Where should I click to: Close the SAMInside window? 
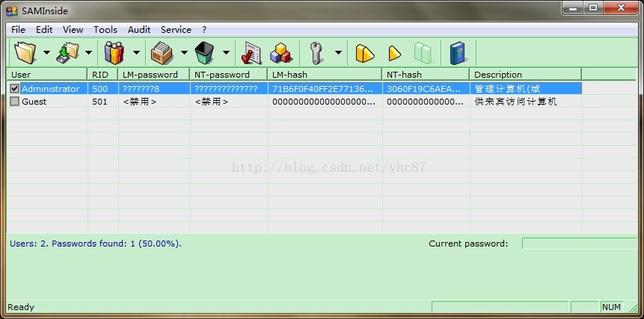(x=622, y=7)
